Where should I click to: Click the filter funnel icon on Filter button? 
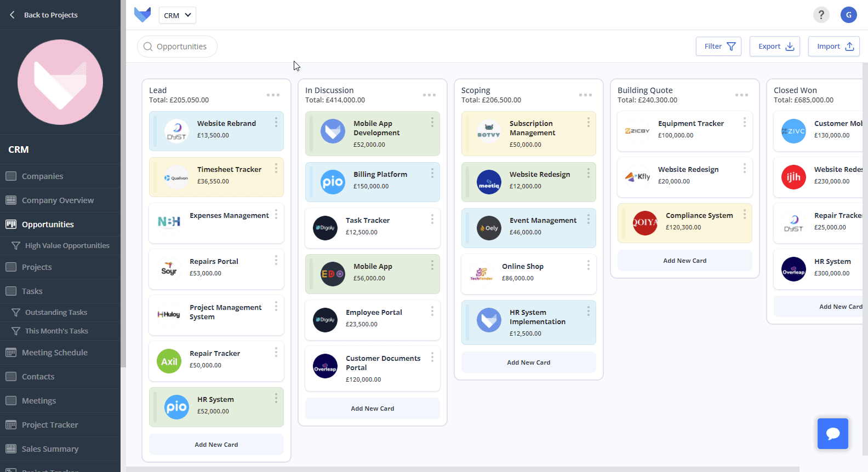pos(731,47)
